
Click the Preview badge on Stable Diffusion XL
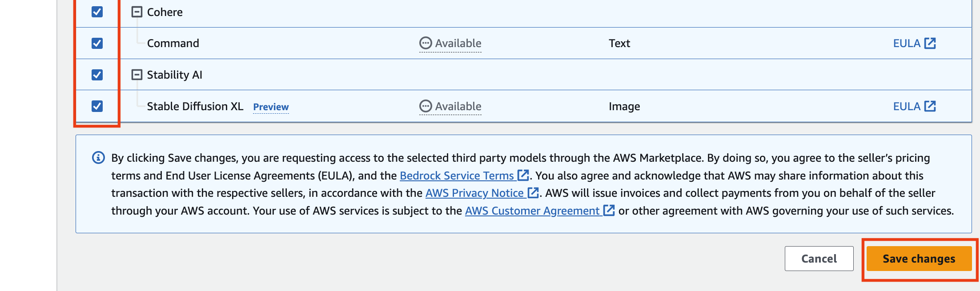point(271,107)
